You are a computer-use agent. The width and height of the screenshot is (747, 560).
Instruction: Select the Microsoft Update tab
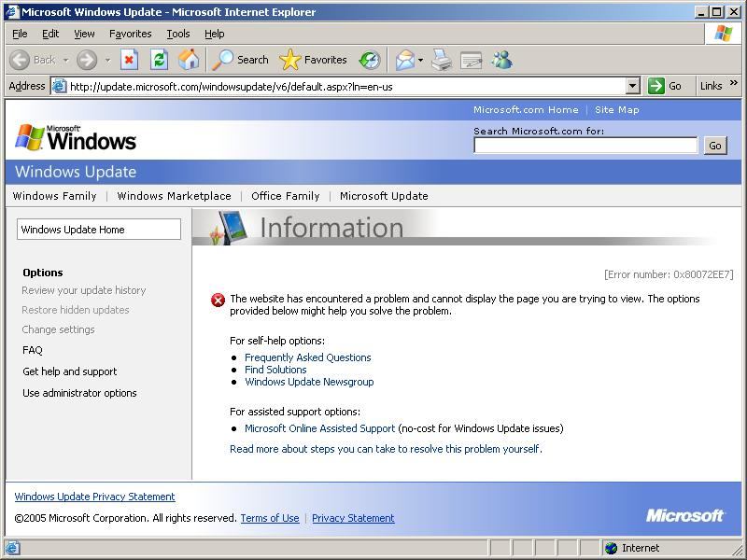[x=384, y=196]
